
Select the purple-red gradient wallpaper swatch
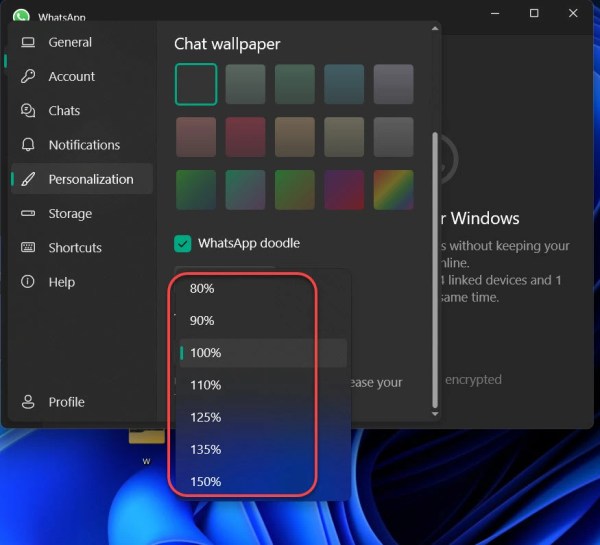pos(344,190)
